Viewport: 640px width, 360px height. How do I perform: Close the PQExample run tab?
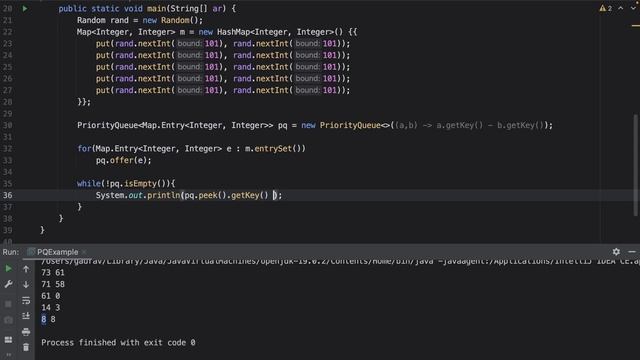pos(84,252)
